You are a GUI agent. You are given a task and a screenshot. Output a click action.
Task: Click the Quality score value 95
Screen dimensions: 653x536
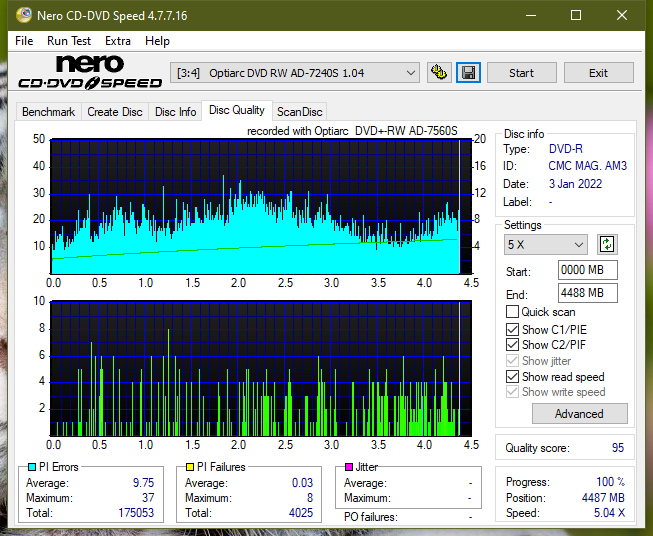(x=618, y=448)
